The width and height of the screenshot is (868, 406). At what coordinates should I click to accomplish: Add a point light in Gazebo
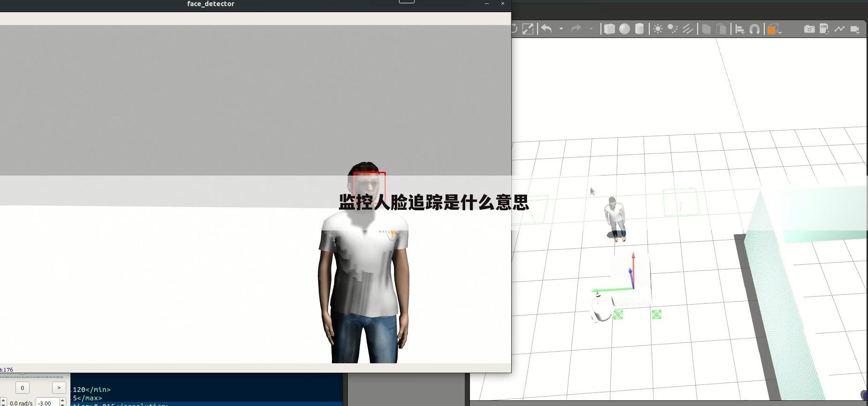[658, 29]
